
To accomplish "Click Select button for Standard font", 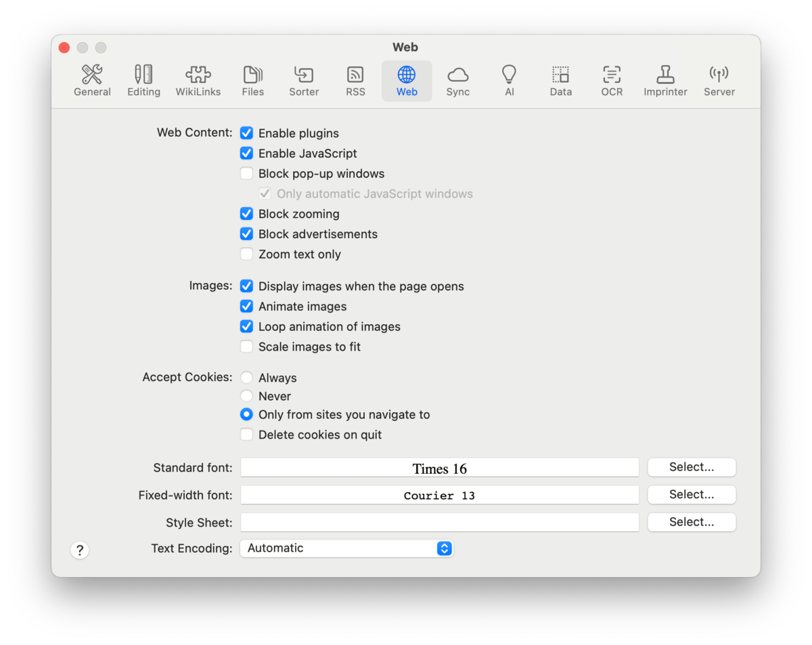I will (691, 468).
